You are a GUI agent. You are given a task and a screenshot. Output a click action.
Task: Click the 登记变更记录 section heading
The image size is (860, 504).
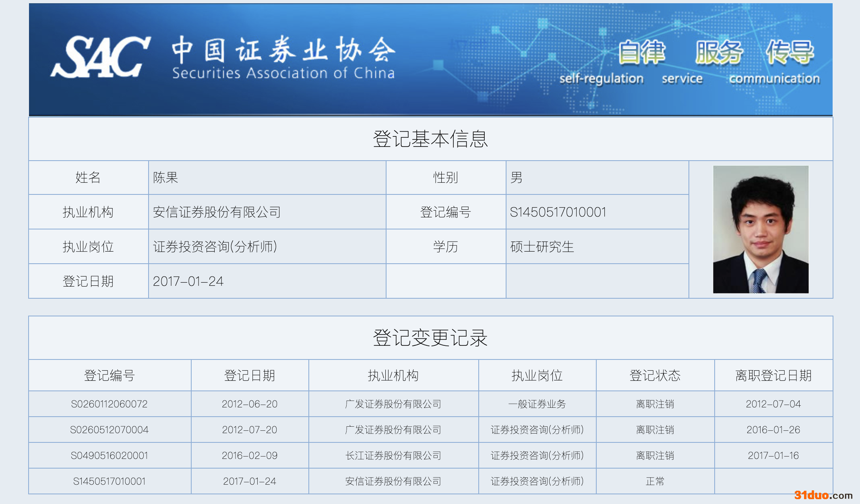[430, 338]
